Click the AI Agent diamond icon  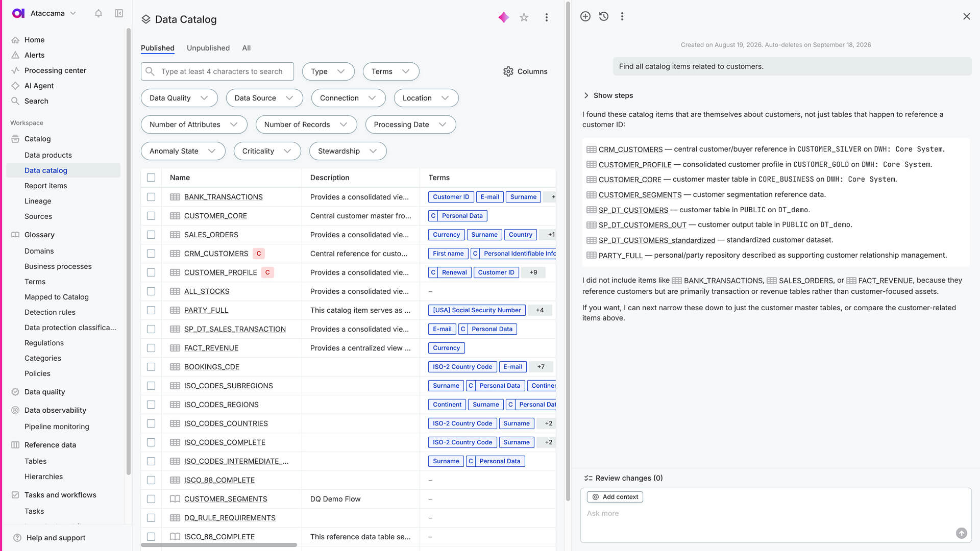[x=15, y=86]
